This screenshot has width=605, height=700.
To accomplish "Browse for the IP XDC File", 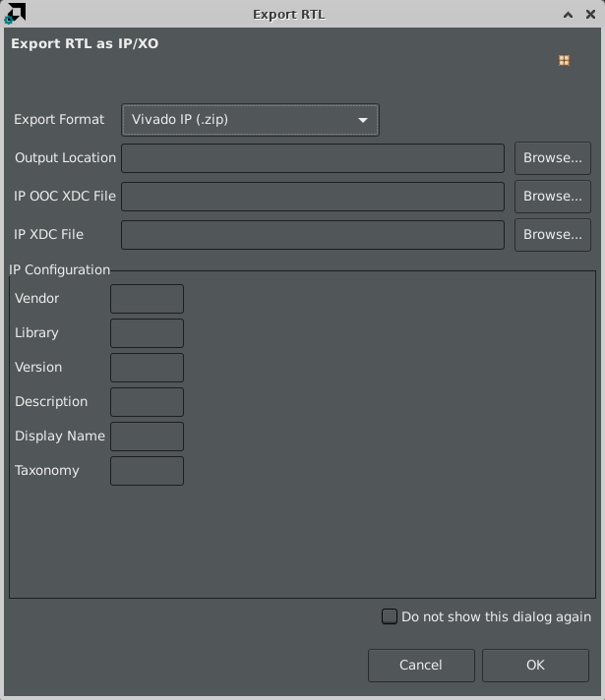I will click(553, 235).
